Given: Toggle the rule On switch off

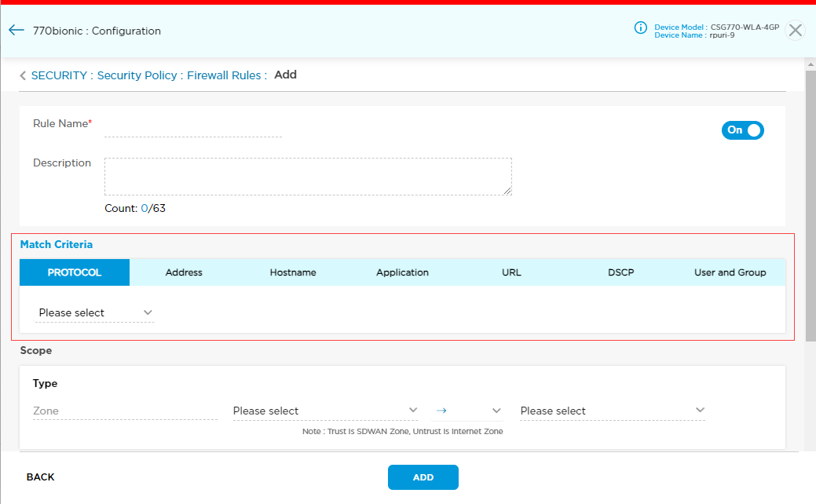Looking at the screenshot, I should tap(742, 130).
